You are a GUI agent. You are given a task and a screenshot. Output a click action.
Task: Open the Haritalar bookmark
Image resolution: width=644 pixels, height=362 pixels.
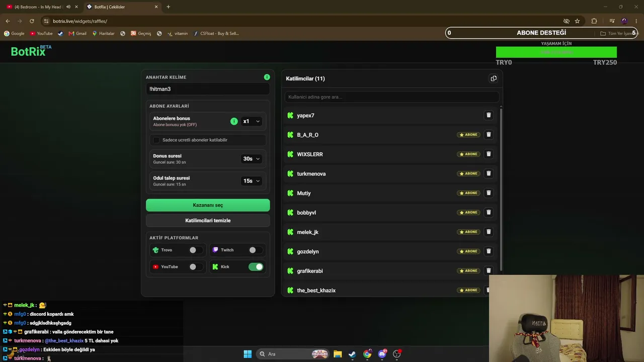click(103, 34)
